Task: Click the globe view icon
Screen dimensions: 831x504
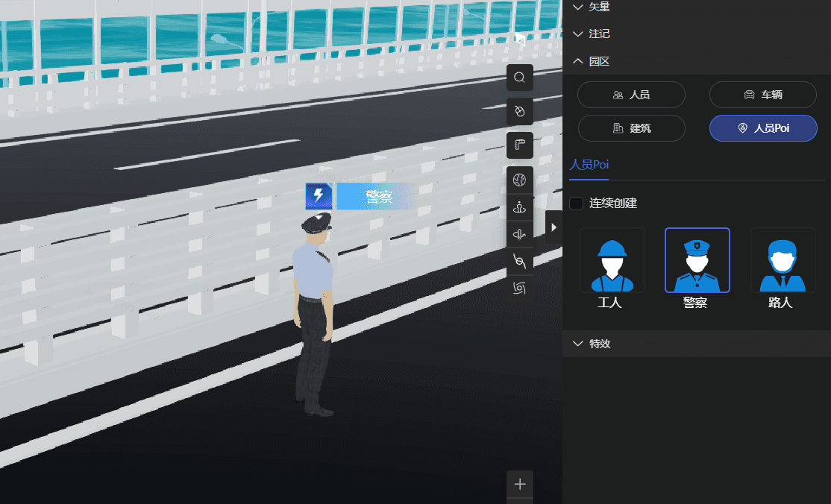Action: [x=520, y=180]
